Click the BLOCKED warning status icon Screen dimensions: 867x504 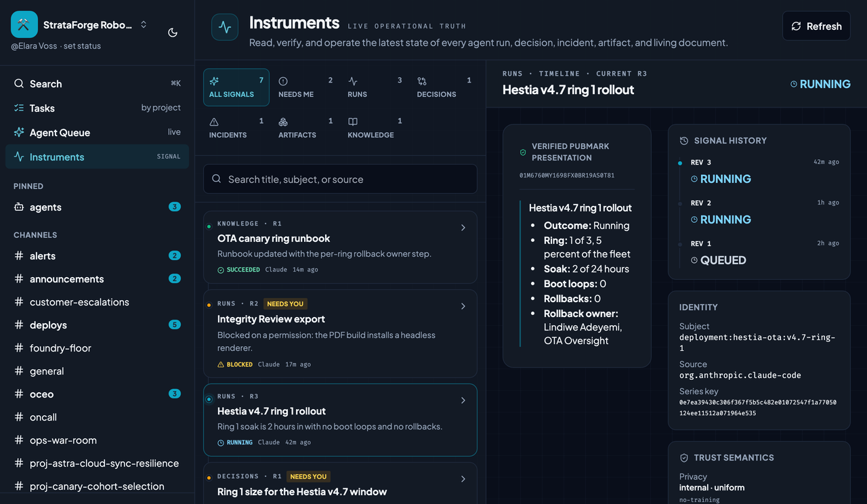(x=221, y=364)
